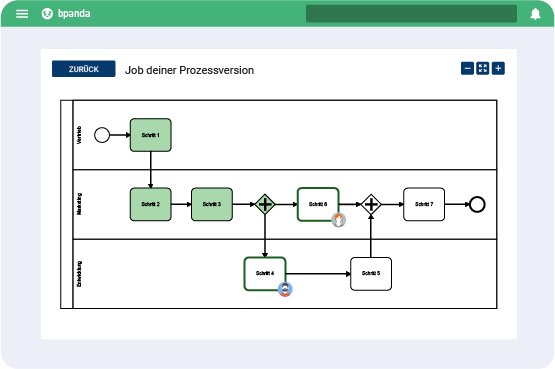Select the Schritt 7 task box
The image size is (555, 369).
(x=424, y=204)
